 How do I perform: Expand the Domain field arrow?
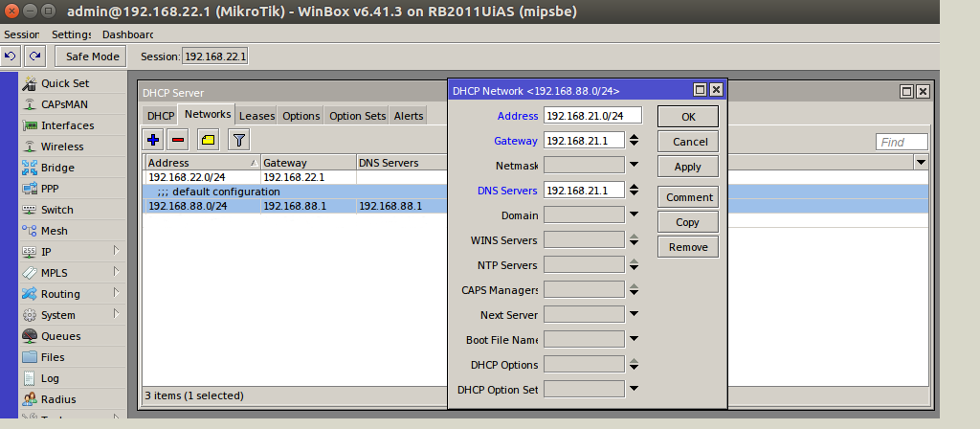tap(634, 215)
